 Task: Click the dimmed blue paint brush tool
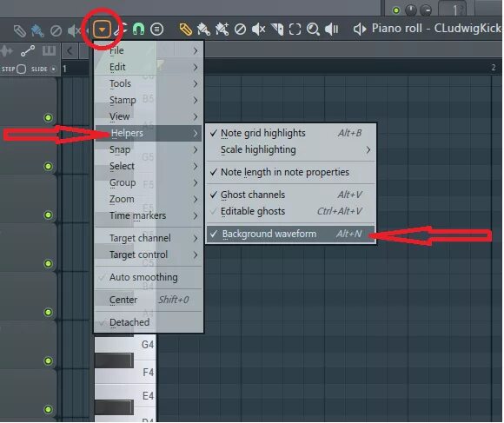click(37, 30)
